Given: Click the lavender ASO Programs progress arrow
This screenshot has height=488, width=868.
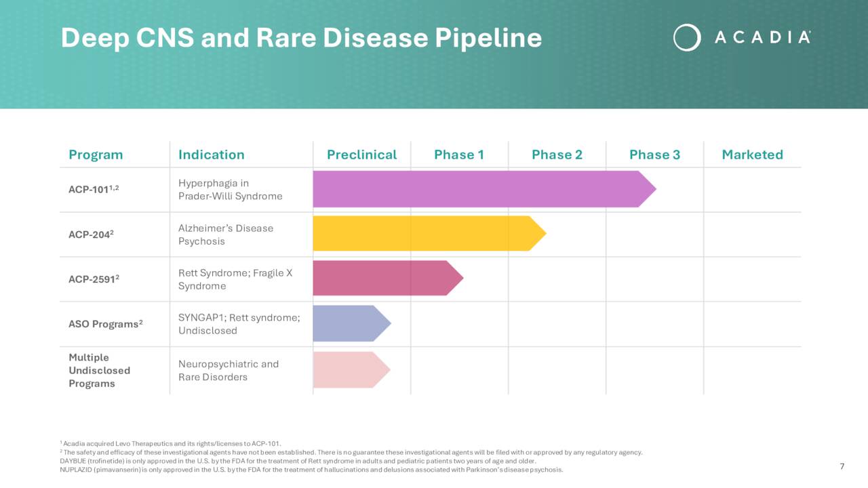Looking at the screenshot, I should (352, 323).
